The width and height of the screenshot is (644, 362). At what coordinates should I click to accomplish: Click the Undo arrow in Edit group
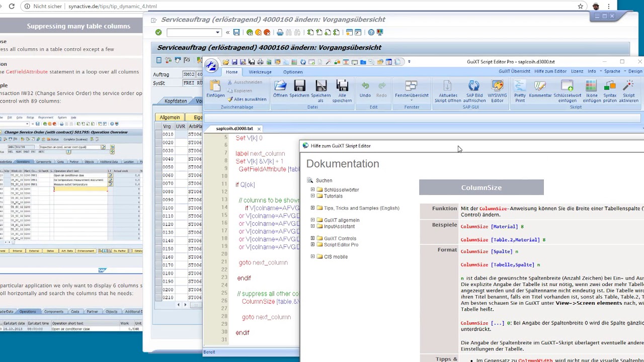pyautogui.click(x=365, y=88)
